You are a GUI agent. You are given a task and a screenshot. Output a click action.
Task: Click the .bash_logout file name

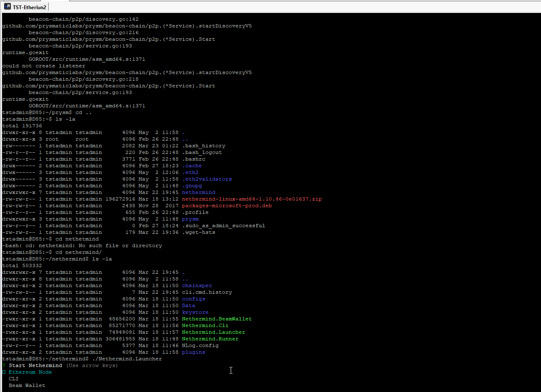click(202, 152)
